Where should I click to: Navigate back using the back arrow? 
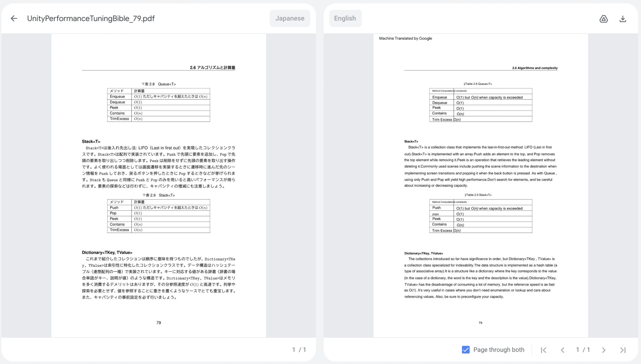[x=14, y=18]
